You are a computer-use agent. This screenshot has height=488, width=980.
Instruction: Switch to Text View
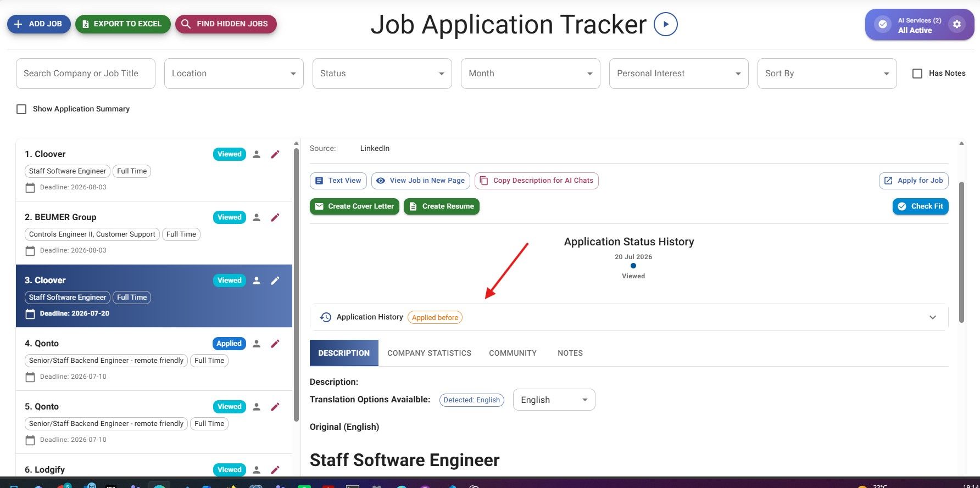coord(338,181)
